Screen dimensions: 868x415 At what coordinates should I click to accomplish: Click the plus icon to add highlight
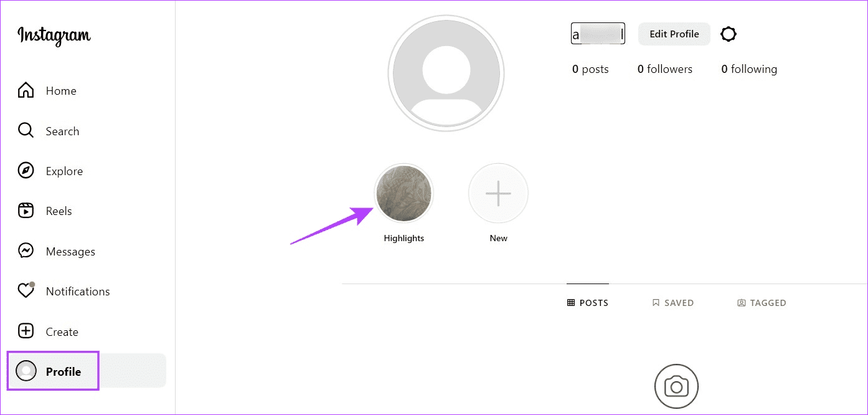click(x=498, y=193)
